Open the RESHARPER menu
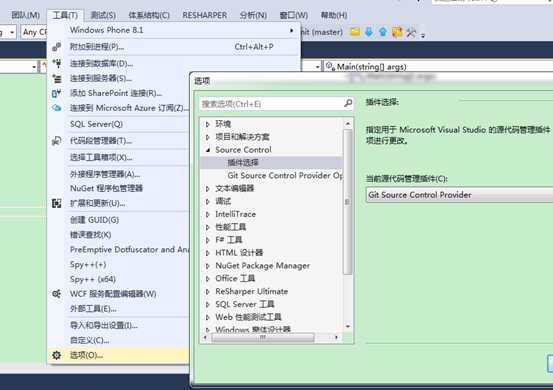 [205, 15]
